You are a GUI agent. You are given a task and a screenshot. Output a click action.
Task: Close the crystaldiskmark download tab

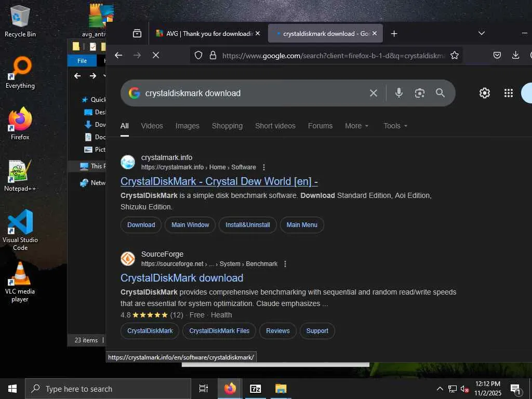pyautogui.click(x=374, y=33)
